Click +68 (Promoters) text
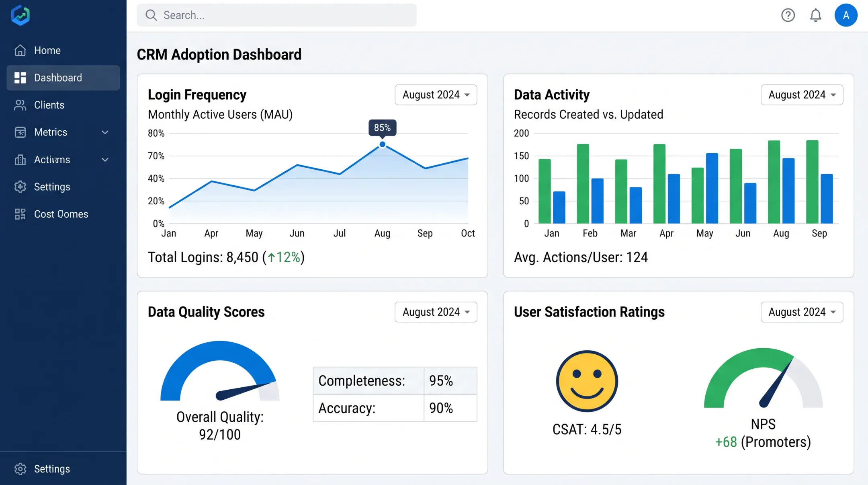Image resolution: width=868 pixels, height=485 pixels. point(763,442)
